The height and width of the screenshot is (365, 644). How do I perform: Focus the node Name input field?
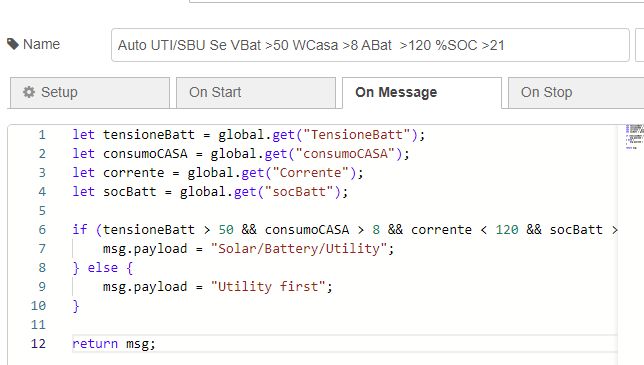(x=370, y=45)
